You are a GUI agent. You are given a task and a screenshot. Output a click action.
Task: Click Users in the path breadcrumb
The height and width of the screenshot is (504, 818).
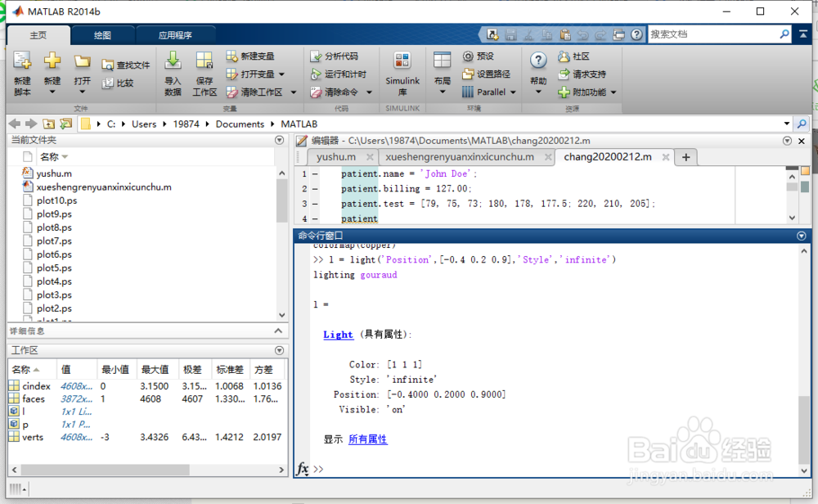point(144,124)
